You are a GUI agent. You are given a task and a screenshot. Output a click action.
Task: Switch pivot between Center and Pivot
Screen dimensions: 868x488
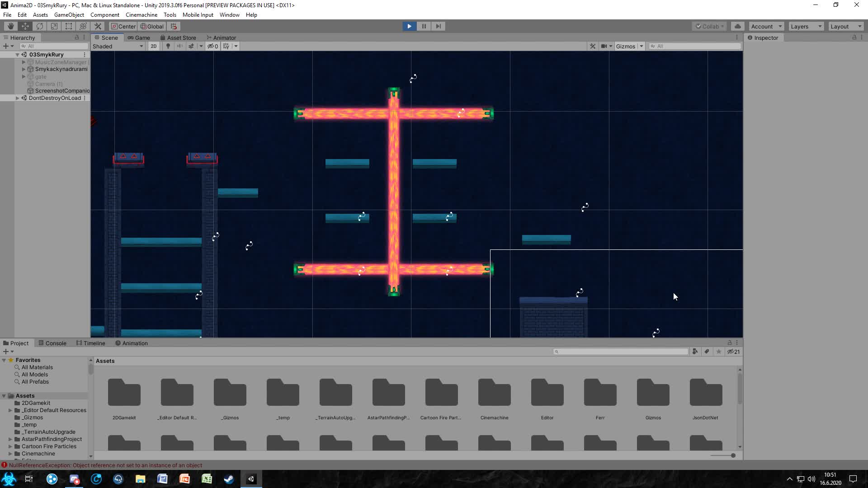click(123, 26)
